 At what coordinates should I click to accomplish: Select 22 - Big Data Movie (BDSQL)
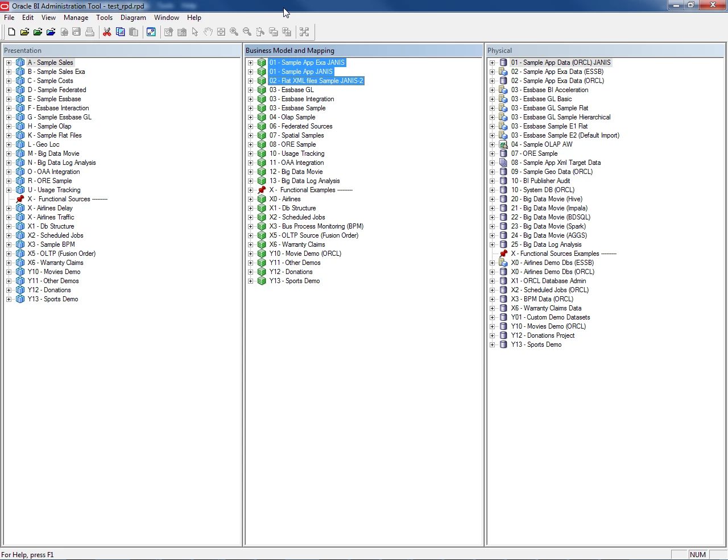[x=551, y=217]
